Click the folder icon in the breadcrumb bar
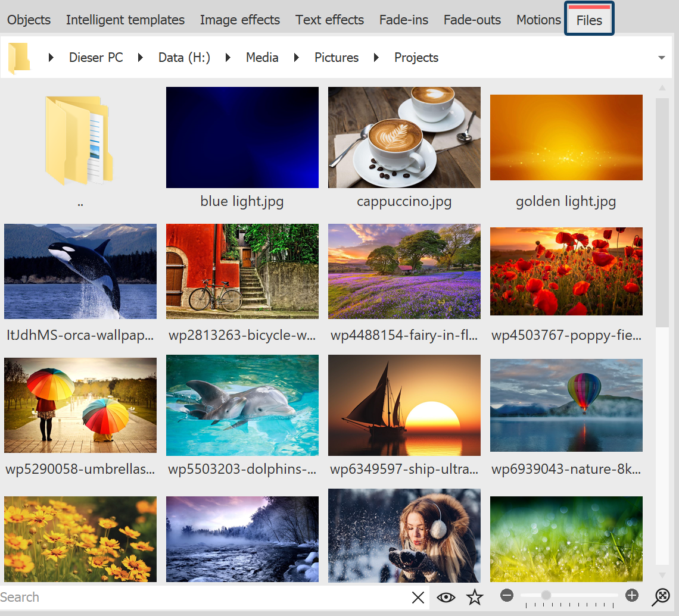 tap(18, 57)
